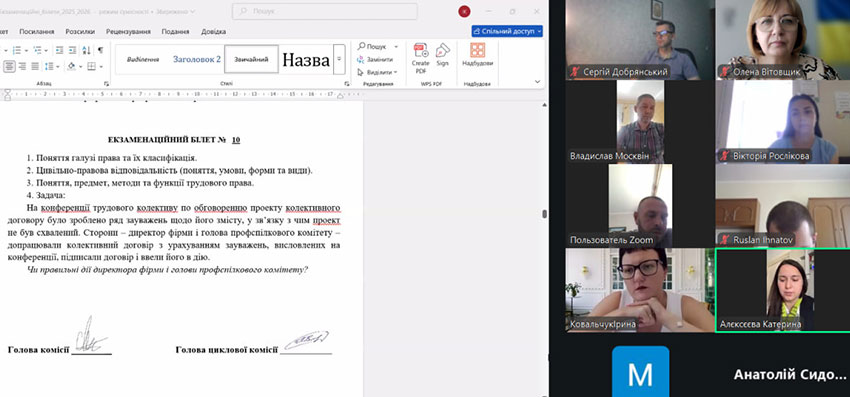
Task: Decrease paragraph indent
Action: click(59, 50)
